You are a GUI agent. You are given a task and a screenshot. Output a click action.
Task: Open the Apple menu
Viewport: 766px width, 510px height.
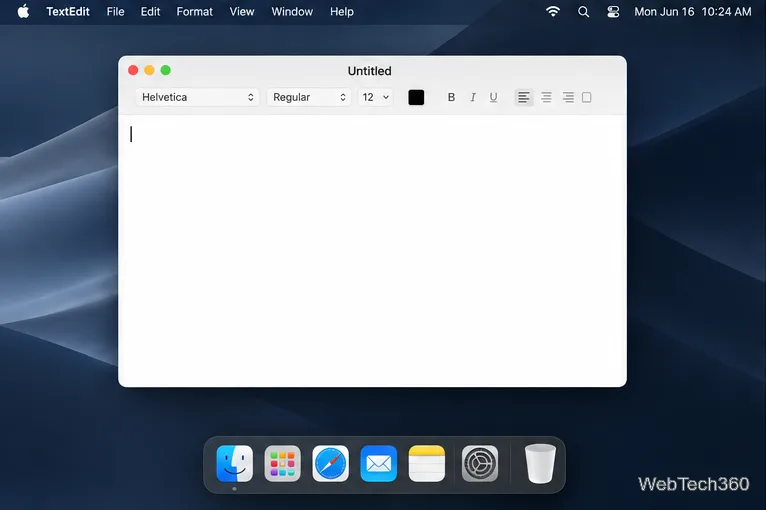23,11
